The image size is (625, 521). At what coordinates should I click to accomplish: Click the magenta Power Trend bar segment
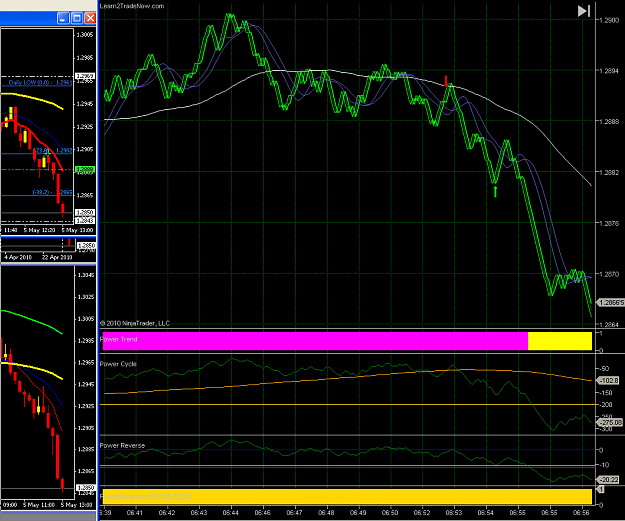tap(315, 341)
